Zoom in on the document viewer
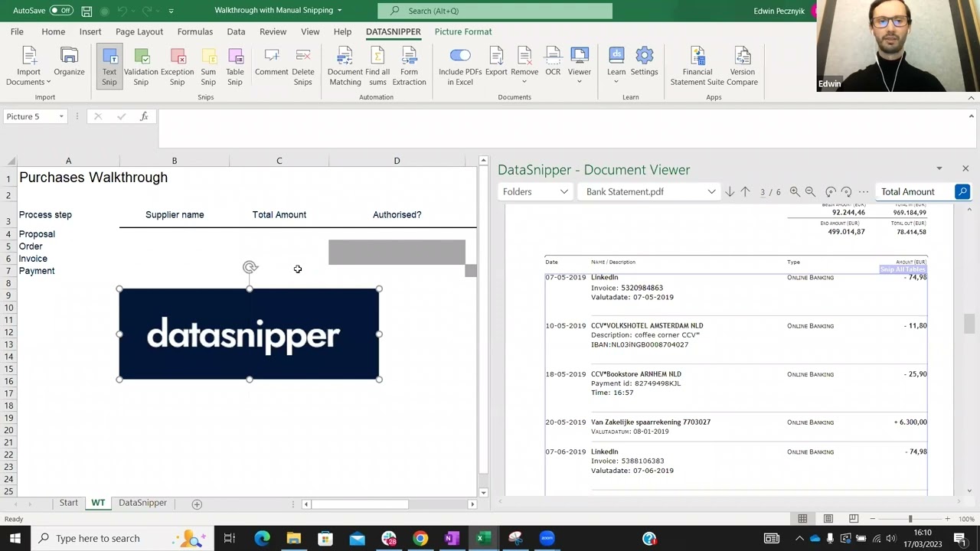The width and height of the screenshot is (980, 551). point(795,192)
